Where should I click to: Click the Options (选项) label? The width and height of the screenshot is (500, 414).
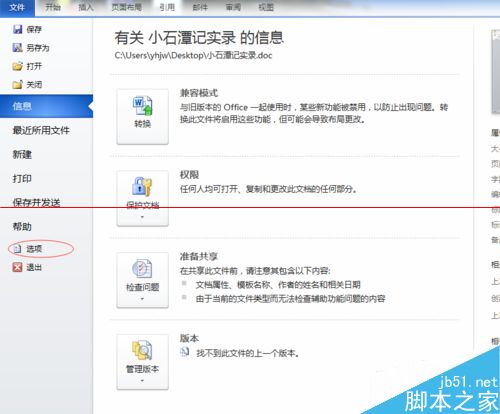34,249
